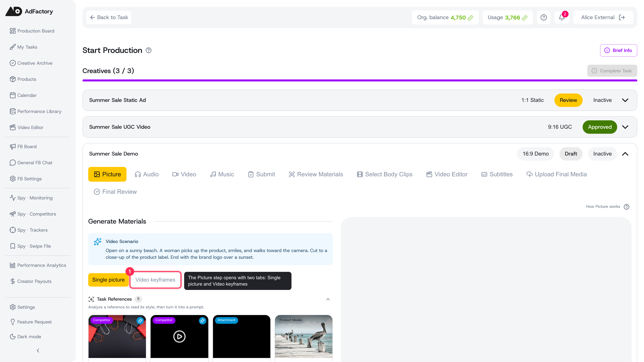Toggle Inactive status on Summer Sale Static Ad

pos(602,100)
